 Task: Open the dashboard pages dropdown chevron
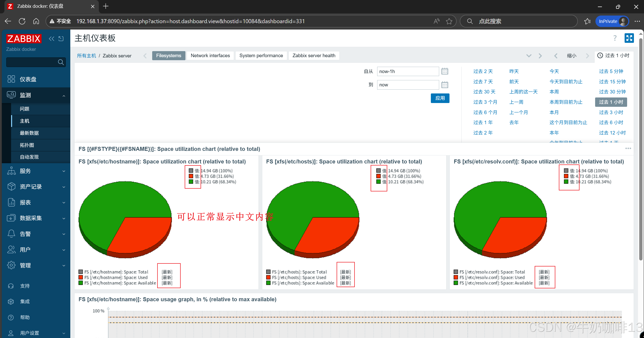point(529,56)
